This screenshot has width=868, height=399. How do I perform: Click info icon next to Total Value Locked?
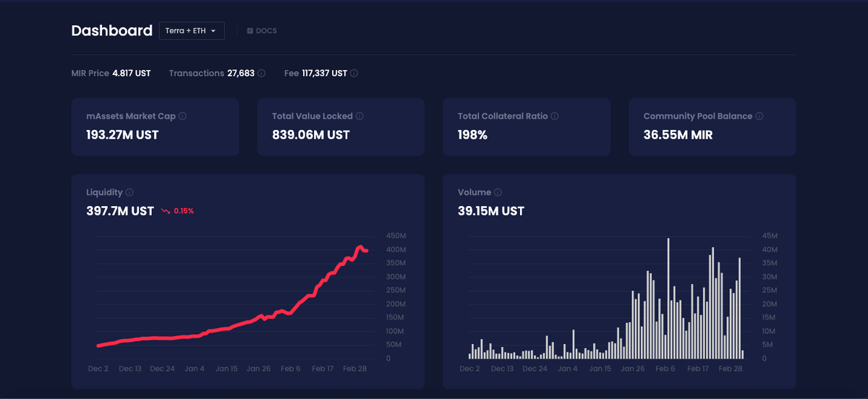359,116
